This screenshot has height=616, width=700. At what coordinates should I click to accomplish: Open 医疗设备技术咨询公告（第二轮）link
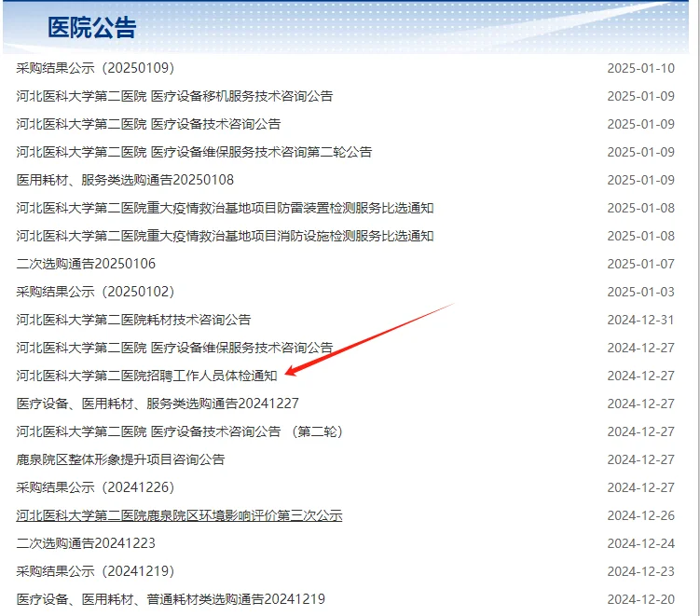click(x=180, y=431)
